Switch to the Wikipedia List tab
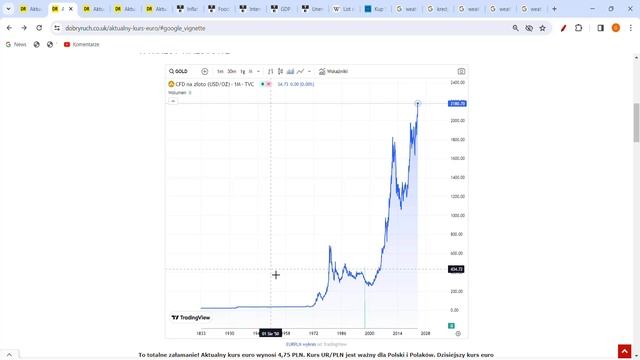640x360 pixels. [344, 9]
